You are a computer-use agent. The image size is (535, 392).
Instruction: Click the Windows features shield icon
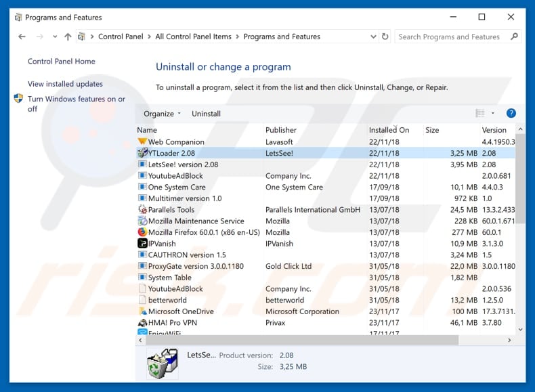pyautogui.click(x=18, y=99)
